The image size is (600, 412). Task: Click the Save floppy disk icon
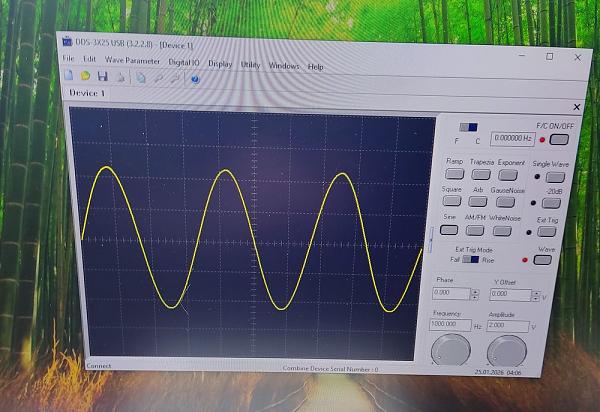coord(102,76)
